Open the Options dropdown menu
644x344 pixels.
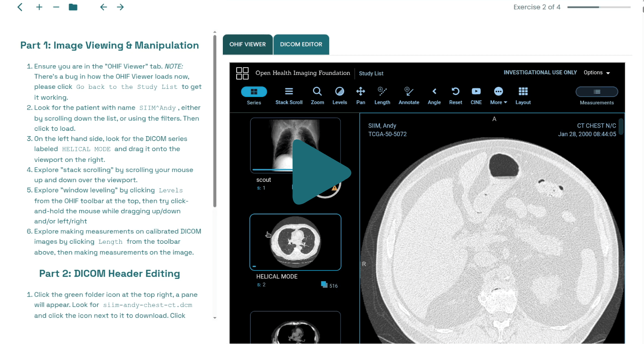click(597, 73)
